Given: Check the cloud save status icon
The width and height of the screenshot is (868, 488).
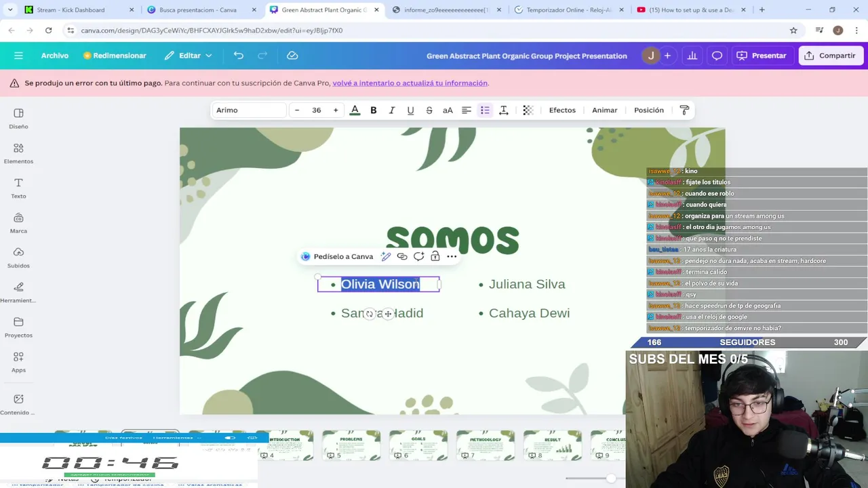Looking at the screenshot, I should coord(292,56).
